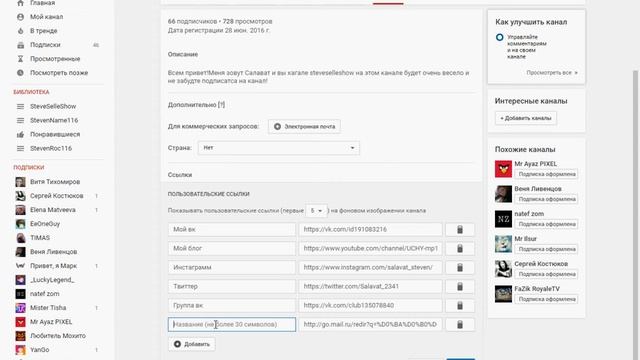
Task: Click Витя Тихомиров channel avatar
Action: coord(20,182)
